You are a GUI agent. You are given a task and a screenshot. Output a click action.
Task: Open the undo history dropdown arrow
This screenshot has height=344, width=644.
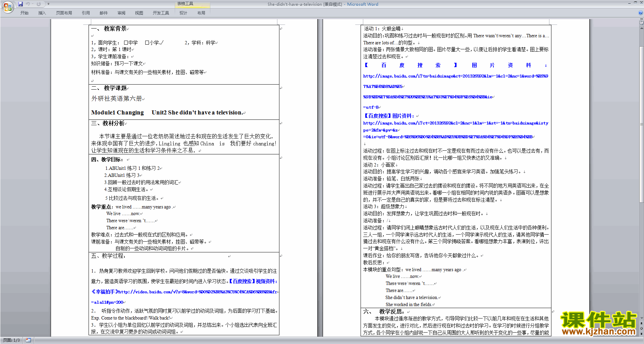33,4
